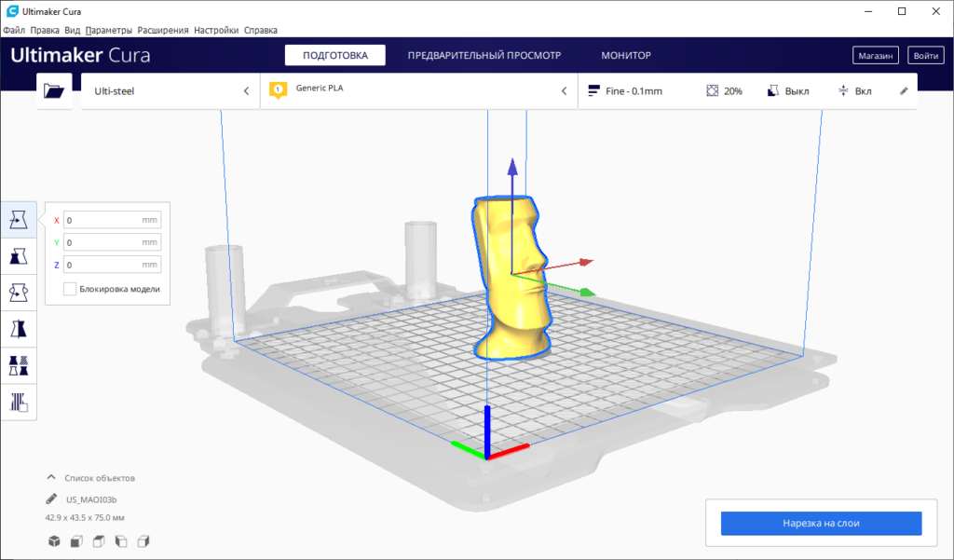Click the print settings pencil edit icon
This screenshot has width=954, height=560.
903,91
